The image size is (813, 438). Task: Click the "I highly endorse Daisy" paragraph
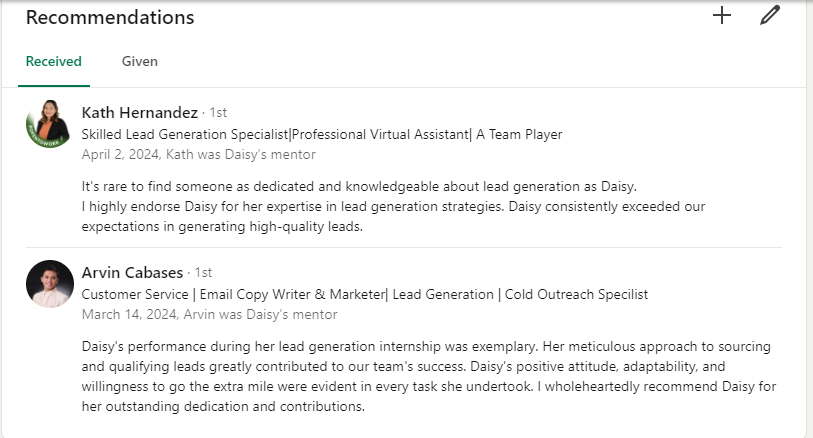(x=427, y=216)
